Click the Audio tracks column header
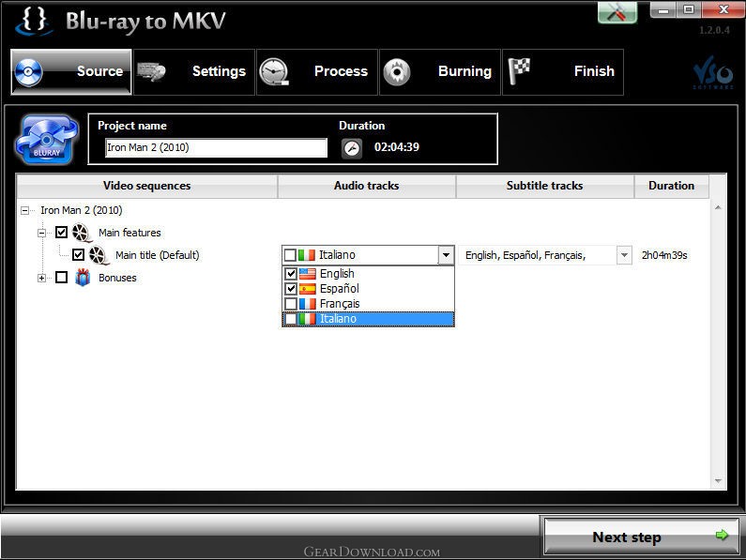Screen dimensions: 746x560 366,186
